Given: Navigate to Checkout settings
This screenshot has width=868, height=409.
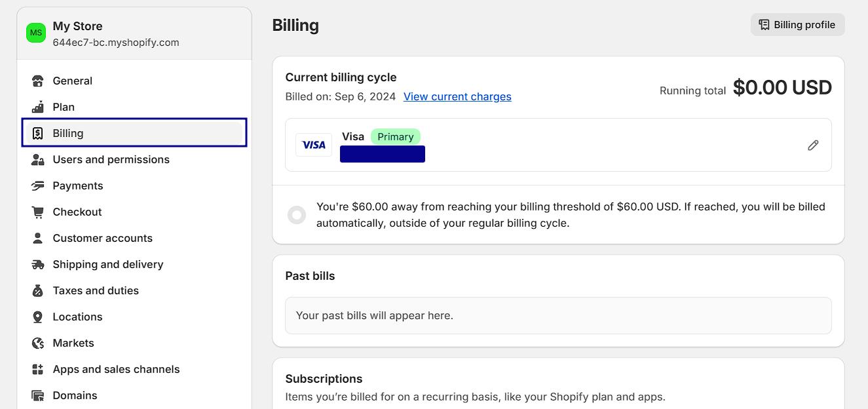Looking at the screenshot, I should coord(134,212).
